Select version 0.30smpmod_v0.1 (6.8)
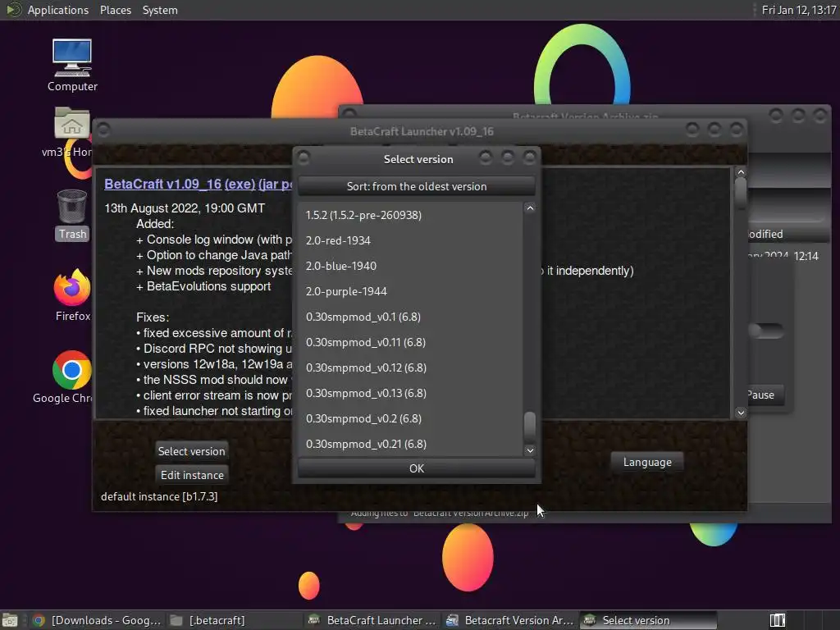The height and width of the screenshot is (630, 840). (x=410, y=317)
